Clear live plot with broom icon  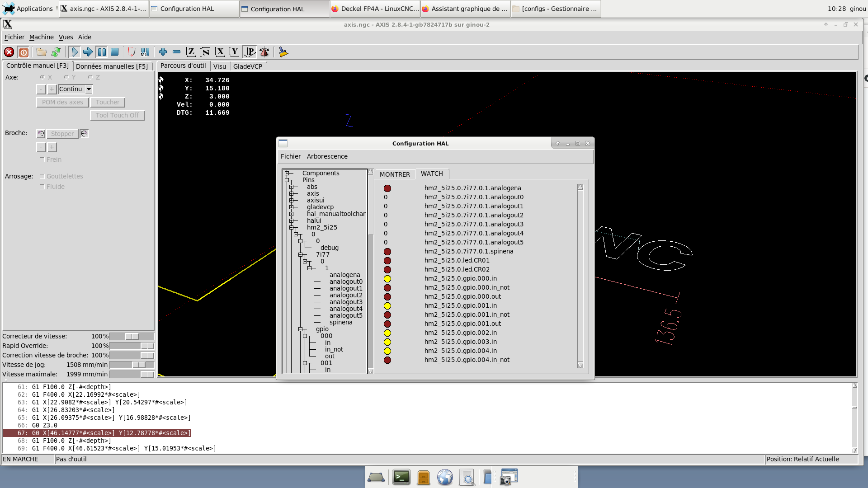pyautogui.click(x=283, y=52)
